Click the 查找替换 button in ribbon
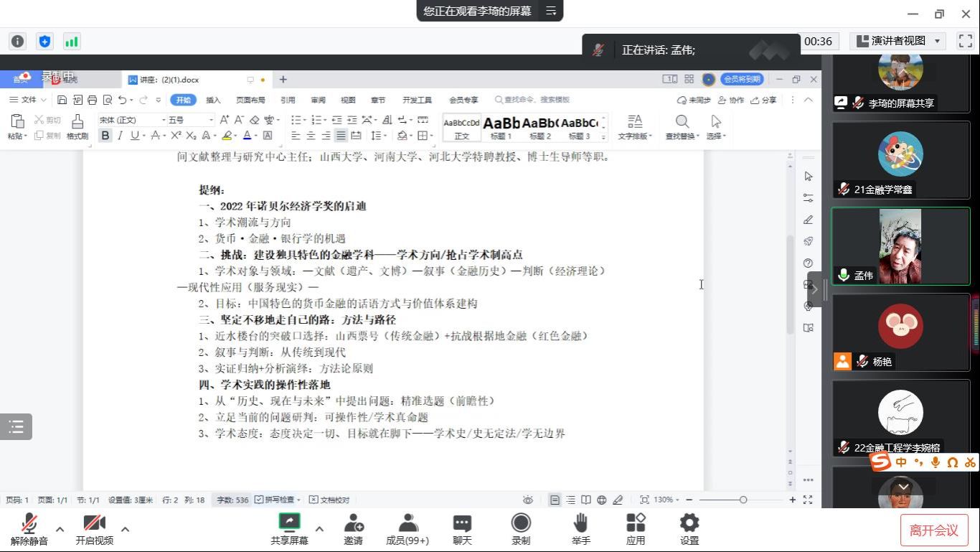 (682, 126)
